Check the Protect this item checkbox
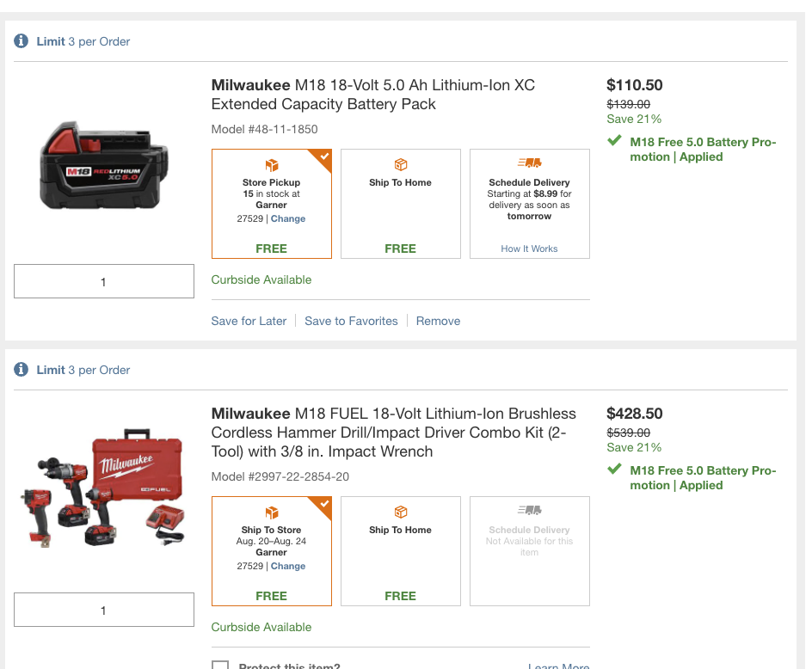 (x=220, y=666)
